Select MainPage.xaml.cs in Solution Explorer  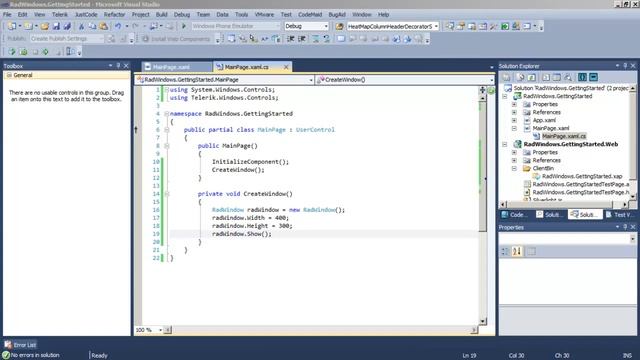(564, 136)
